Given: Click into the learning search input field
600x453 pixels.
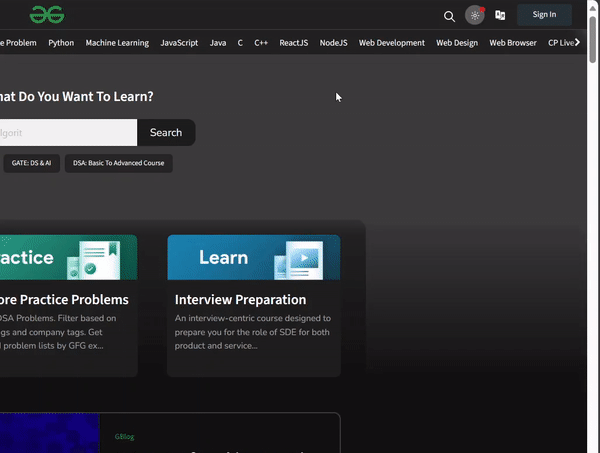Looking at the screenshot, I should [x=67, y=132].
